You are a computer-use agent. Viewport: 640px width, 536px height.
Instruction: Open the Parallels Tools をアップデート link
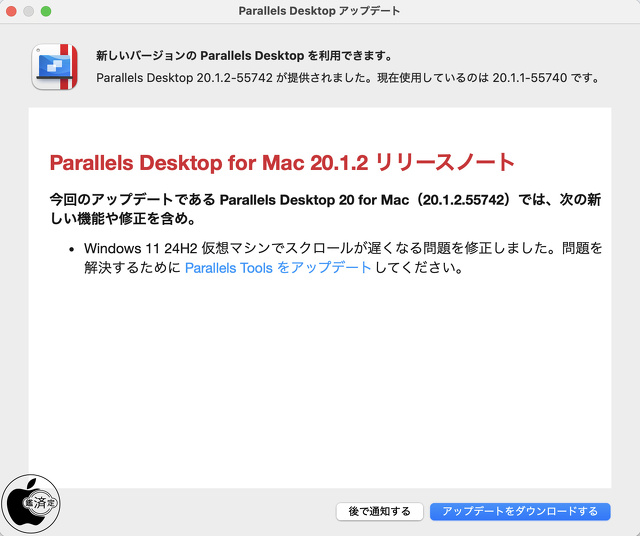coord(278,268)
